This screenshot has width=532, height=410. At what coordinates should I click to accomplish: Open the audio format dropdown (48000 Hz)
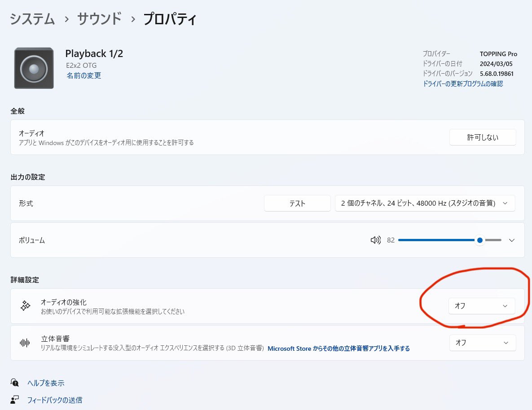click(425, 203)
